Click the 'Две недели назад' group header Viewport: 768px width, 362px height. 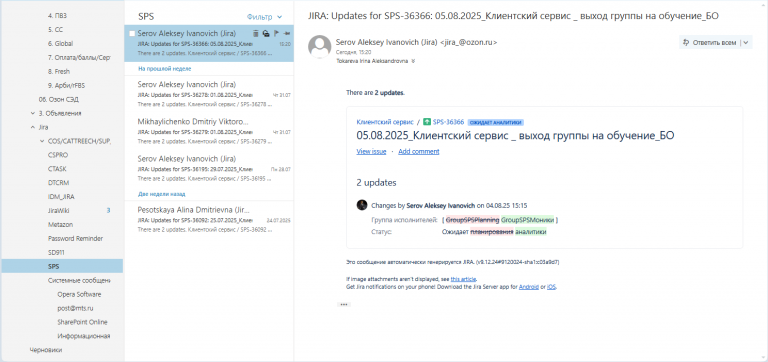pos(161,194)
